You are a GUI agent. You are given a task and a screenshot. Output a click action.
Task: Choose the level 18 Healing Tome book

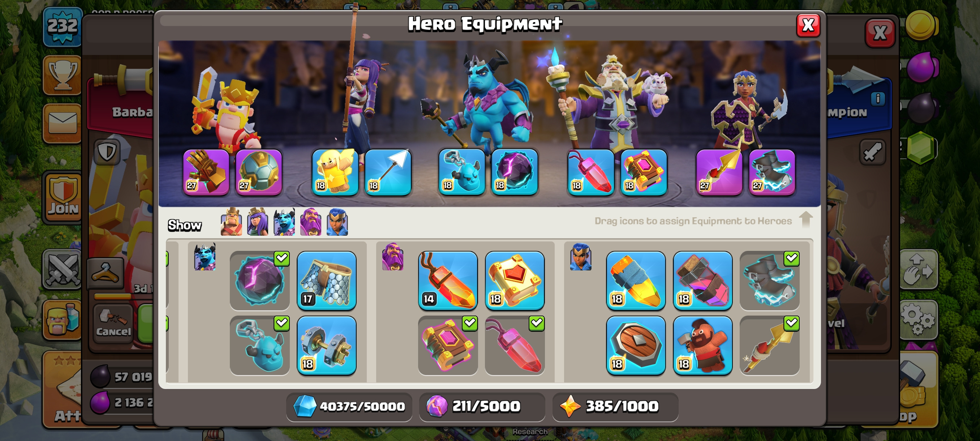click(515, 281)
